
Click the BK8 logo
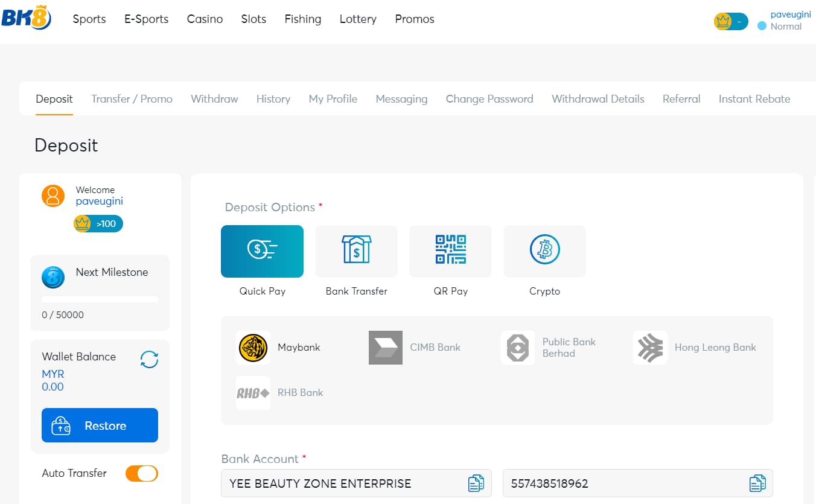click(26, 18)
